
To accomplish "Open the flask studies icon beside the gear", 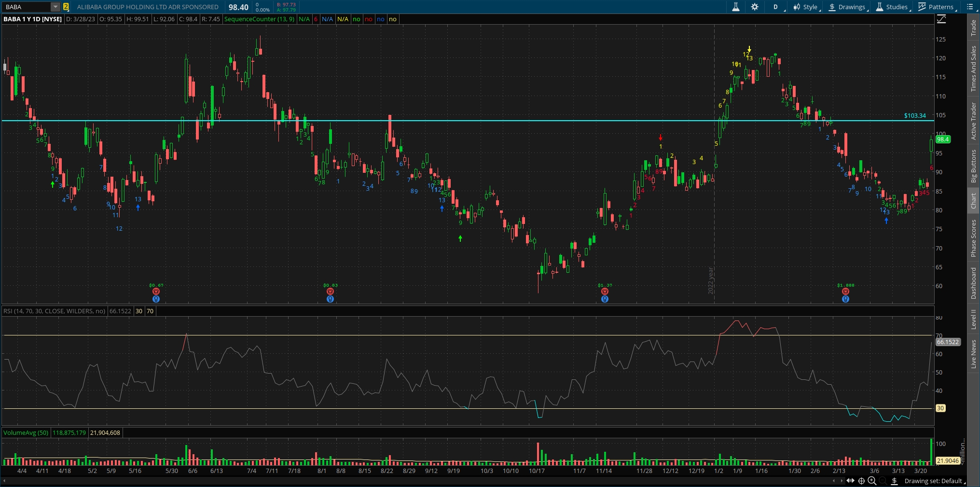I will tap(736, 7).
